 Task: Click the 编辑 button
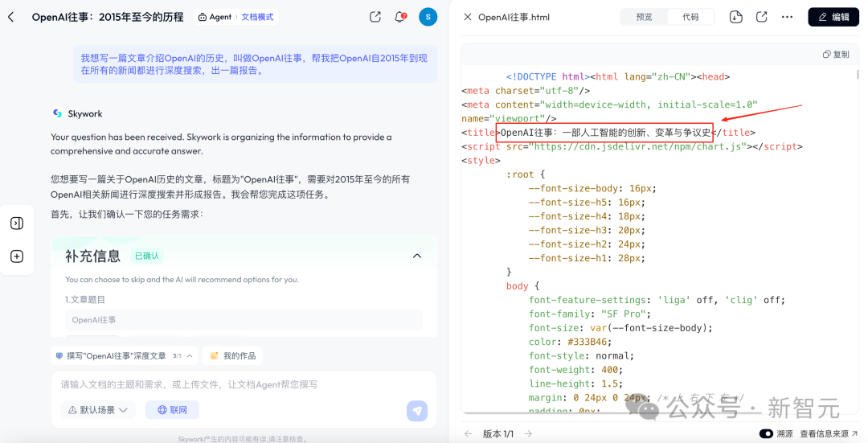pyautogui.click(x=833, y=17)
